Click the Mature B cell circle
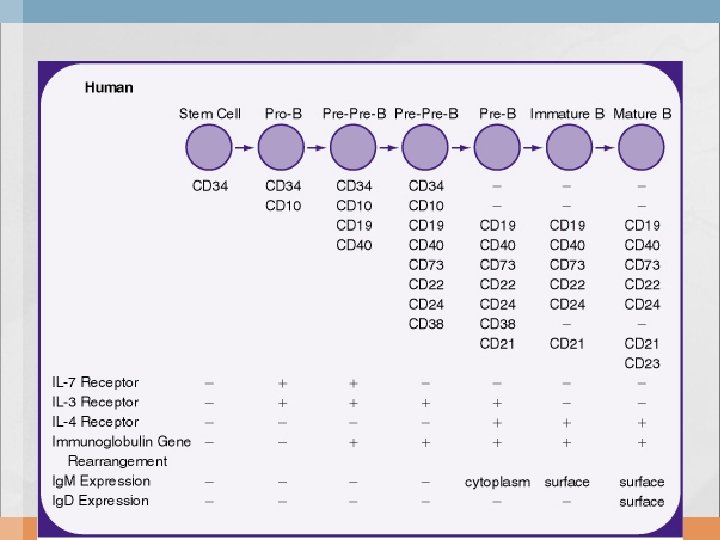720x540 pixels. click(x=641, y=147)
